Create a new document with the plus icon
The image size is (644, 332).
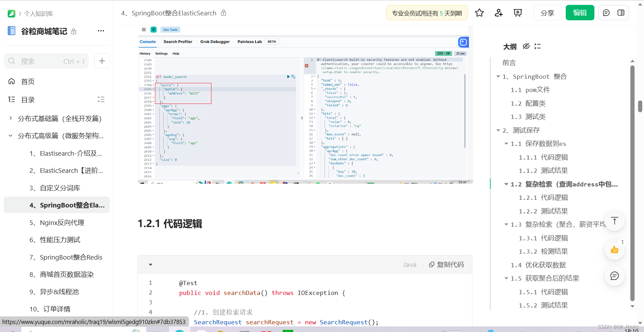[102, 61]
